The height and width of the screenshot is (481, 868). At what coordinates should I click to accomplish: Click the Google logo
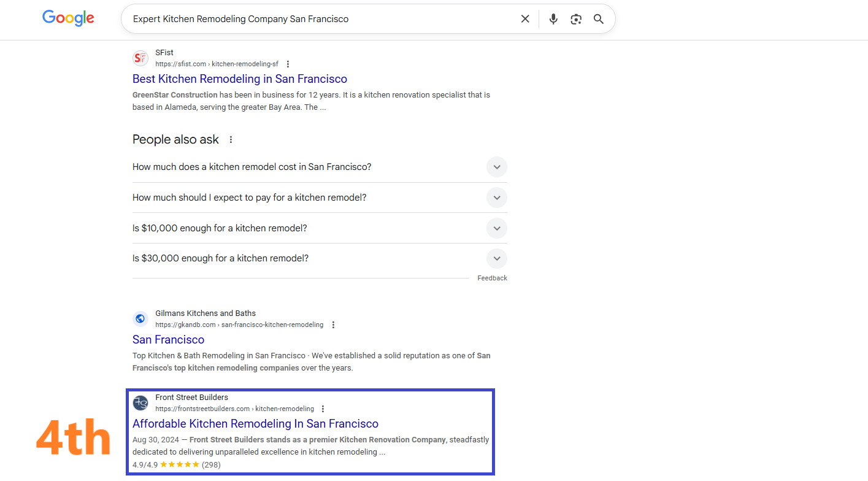(x=68, y=18)
